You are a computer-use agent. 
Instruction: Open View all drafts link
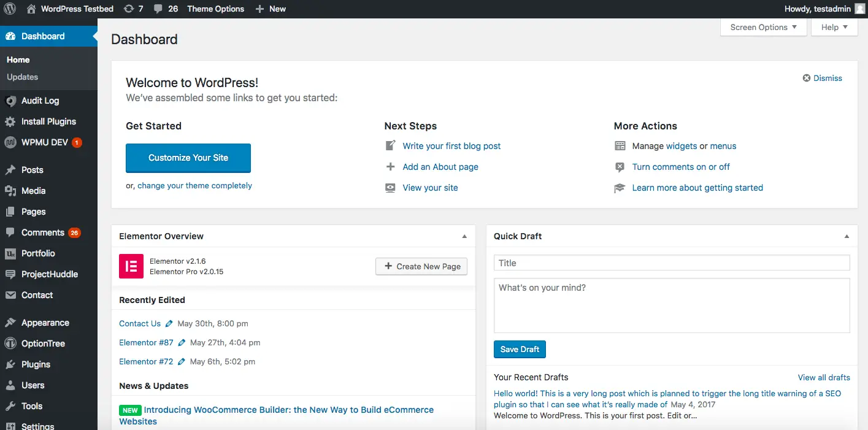[824, 377]
